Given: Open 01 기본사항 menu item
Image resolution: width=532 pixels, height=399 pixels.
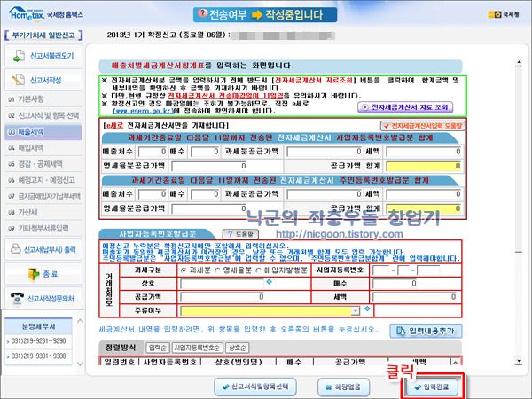Looking at the screenshot, I should (x=43, y=99).
